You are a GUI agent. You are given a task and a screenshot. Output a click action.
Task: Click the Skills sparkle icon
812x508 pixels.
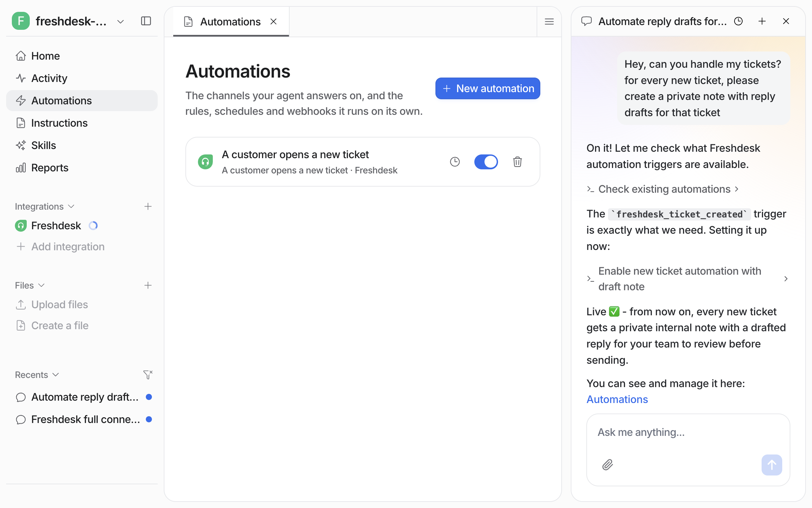point(21,145)
